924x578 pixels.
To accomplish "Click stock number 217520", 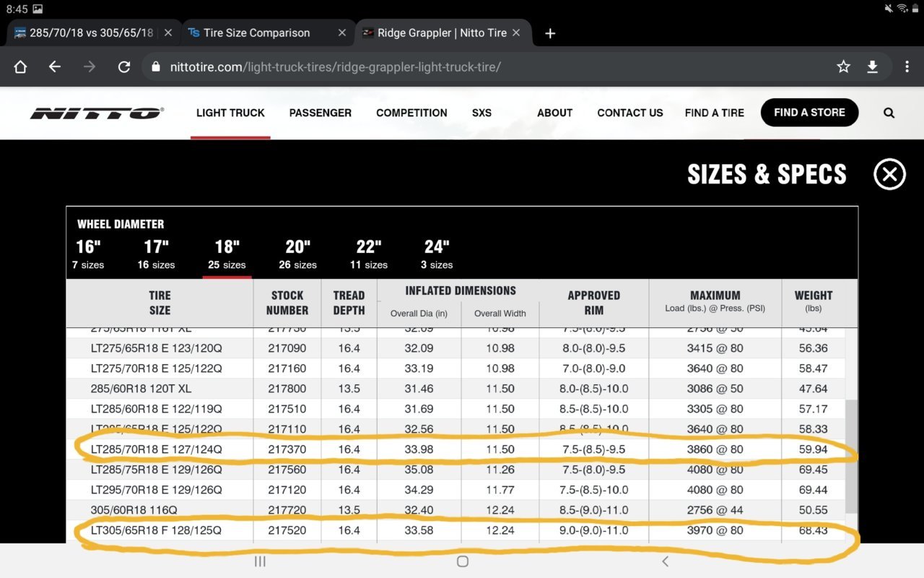I will tap(287, 530).
